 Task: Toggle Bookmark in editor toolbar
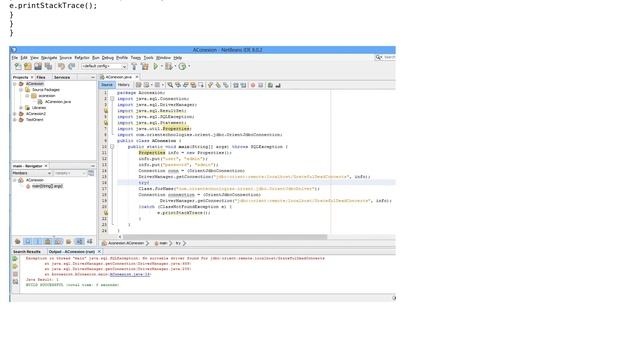(226, 85)
